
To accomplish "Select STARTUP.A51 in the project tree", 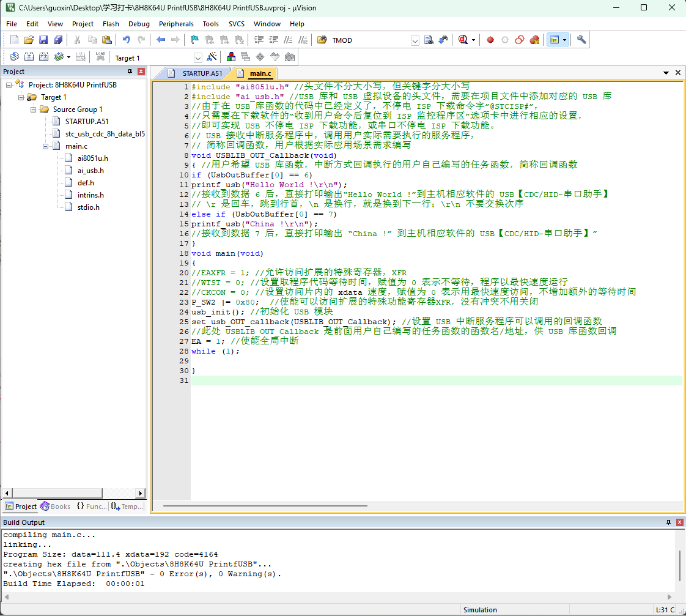I will click(x=87, y=121).
